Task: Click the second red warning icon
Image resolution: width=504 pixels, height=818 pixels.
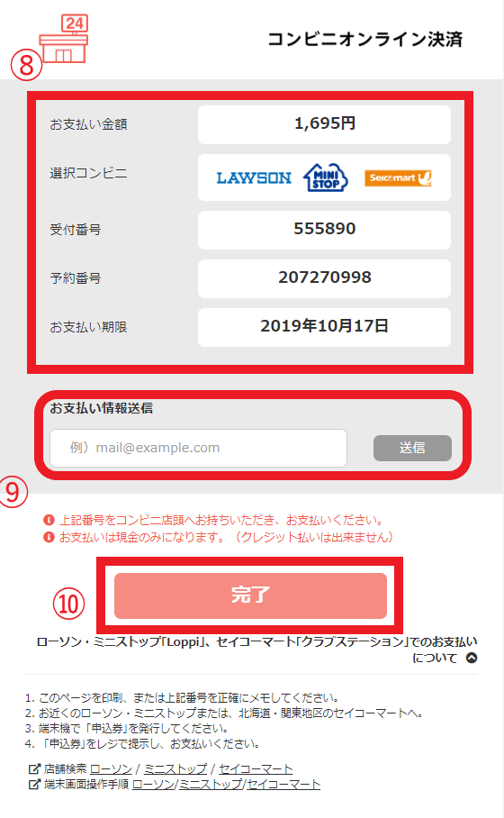Action: point(49,537)
